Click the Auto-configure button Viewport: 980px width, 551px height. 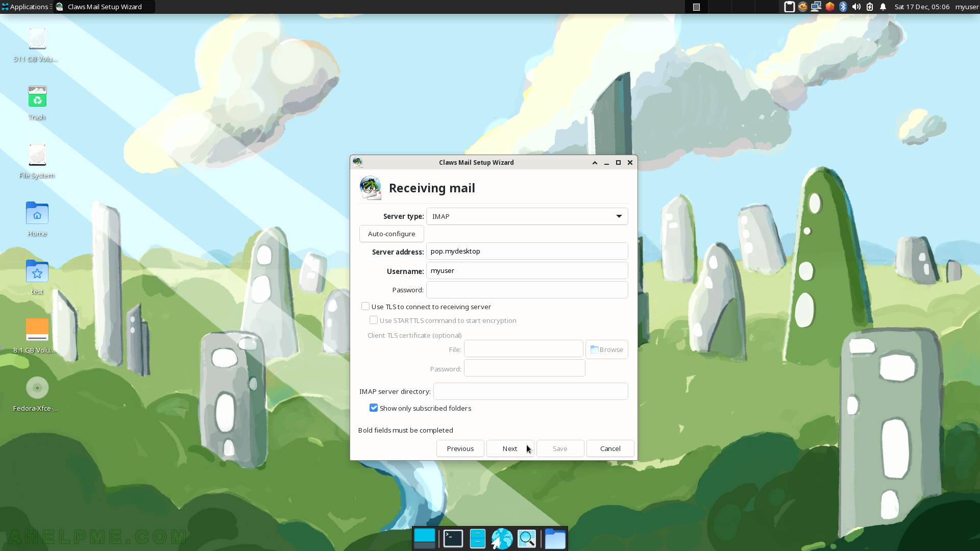[x=391, y=234]
